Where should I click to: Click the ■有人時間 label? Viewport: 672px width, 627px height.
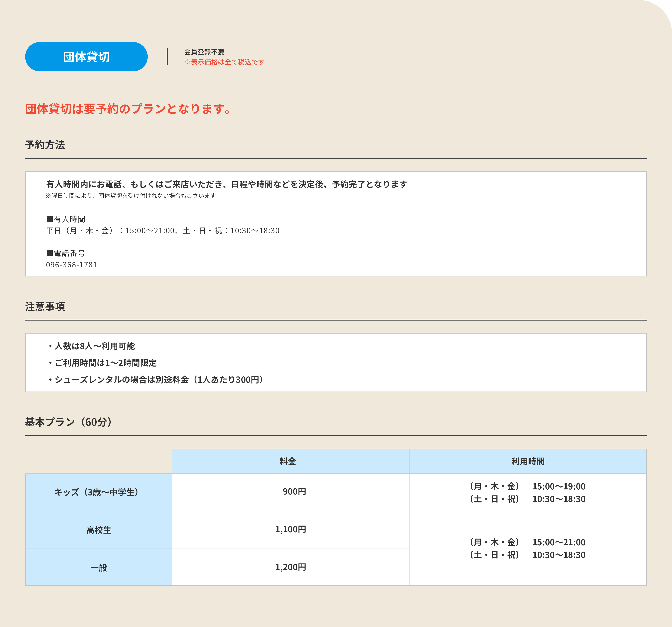(x=66, y=219)
